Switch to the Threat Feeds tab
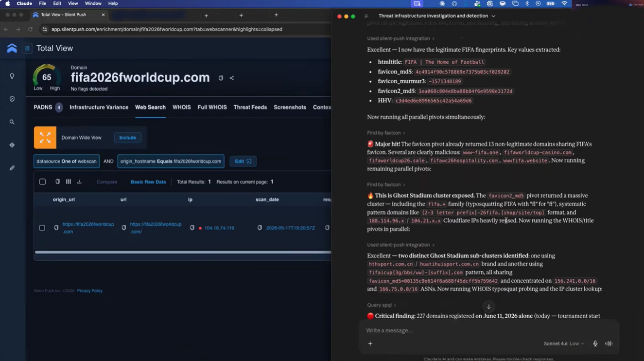 [250, 107]
